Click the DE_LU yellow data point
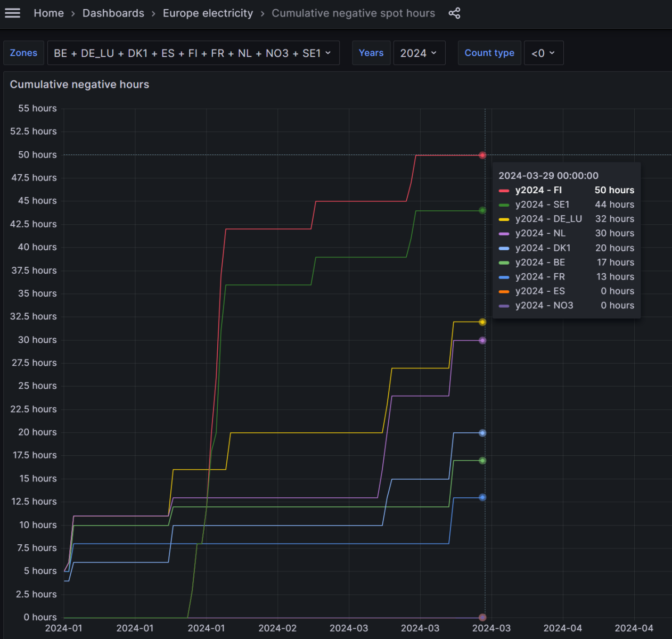Viewport: 672px width, 639px height. coord(482,322)
